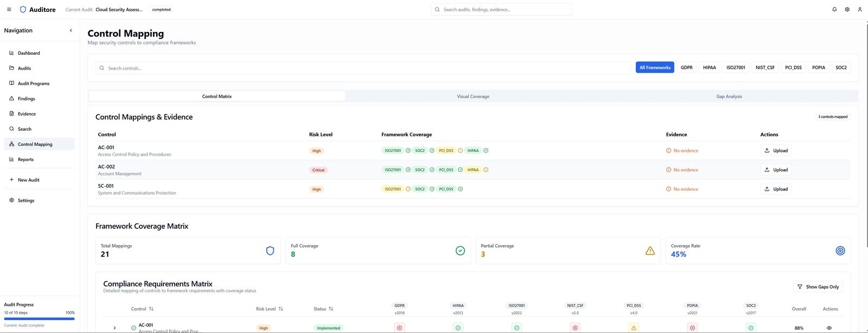Open Settings in the sidebar
The image size is (868, 333).
click(x=39, y=201)
